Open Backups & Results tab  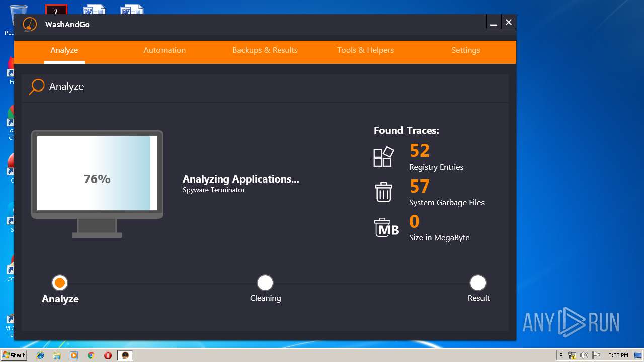(x=265, y=50)
